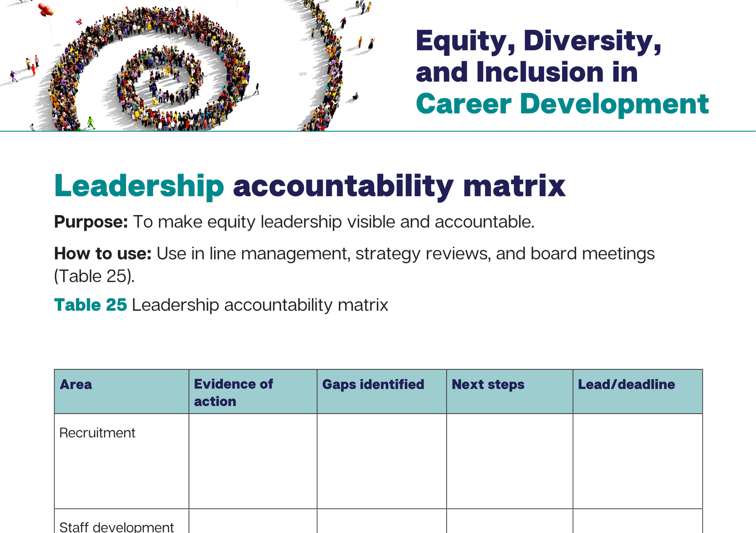This screenshot has width=756, height=533.
Task: Click the red balloons in the header image
Action: (46, 10)
